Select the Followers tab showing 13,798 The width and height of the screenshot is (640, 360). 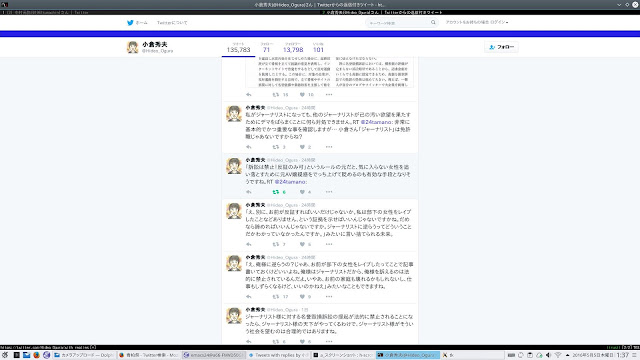coord(293,48)
